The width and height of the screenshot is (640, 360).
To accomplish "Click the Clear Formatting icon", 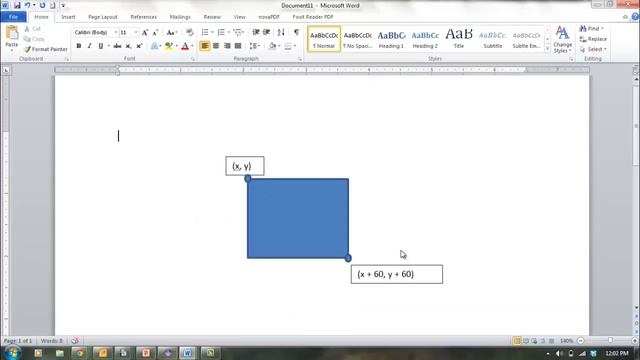I will click(189, 33).
